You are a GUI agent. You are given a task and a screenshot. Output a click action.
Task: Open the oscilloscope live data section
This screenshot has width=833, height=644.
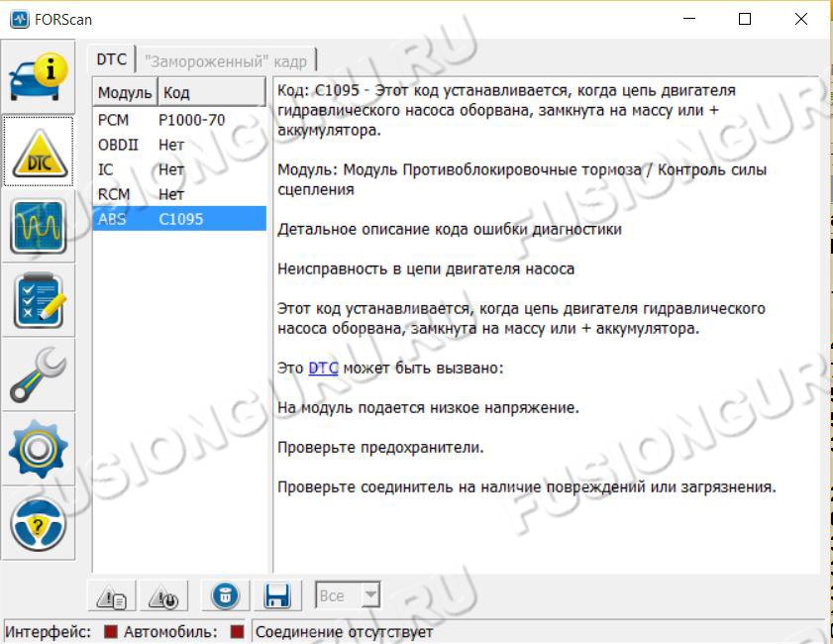pyautogui.click(x=39, y=226)
